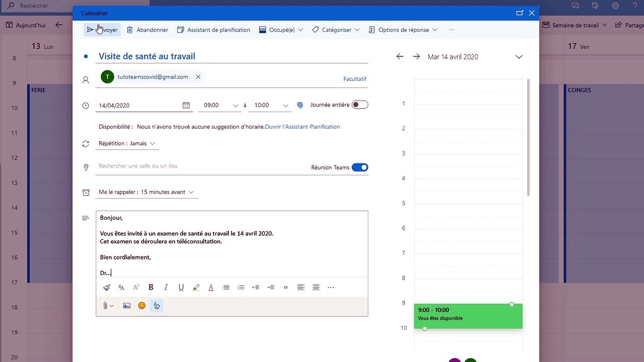This screenshot has width=644, height=362.
Task: Open the CONGES event on Friday
Action: tap(603, 184)
